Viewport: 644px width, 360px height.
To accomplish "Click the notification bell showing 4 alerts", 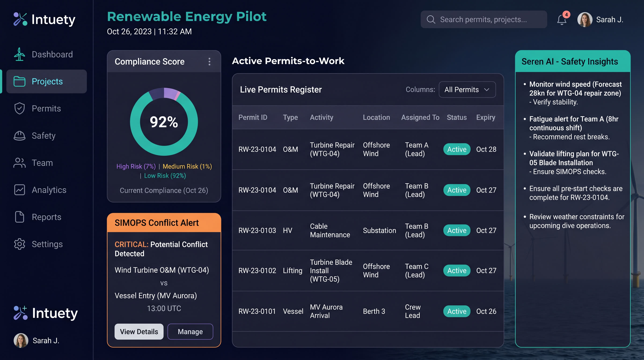I will pyautogui.click(x=562, y=19).
